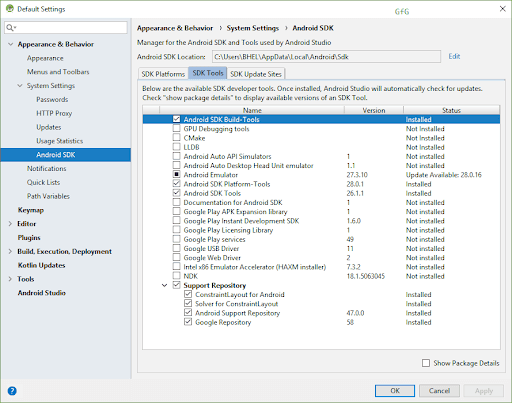512x403 pixels.
Task: Switch to the SDK Platforms tab
Action: (163, 74)
